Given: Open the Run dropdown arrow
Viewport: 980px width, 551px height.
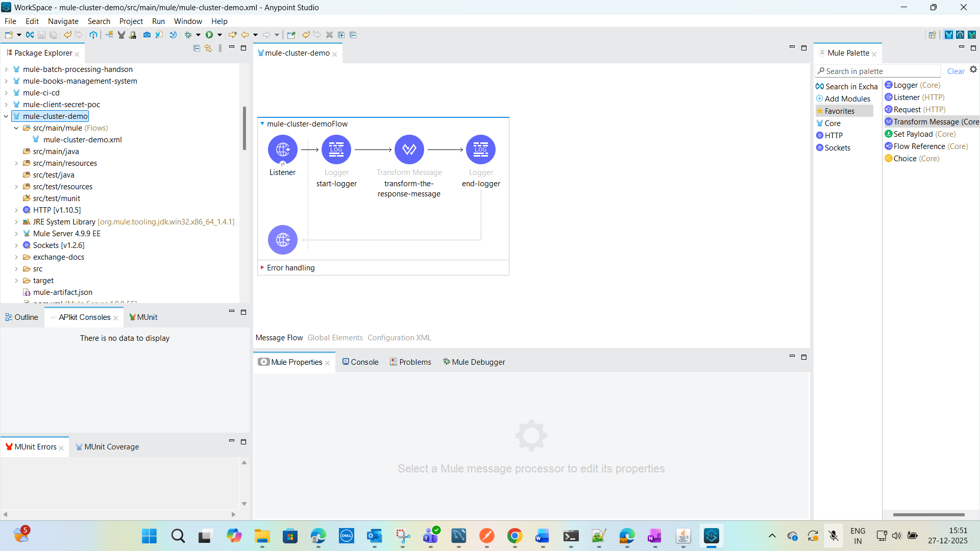Looking at the screenshot, I should point(220,35).
